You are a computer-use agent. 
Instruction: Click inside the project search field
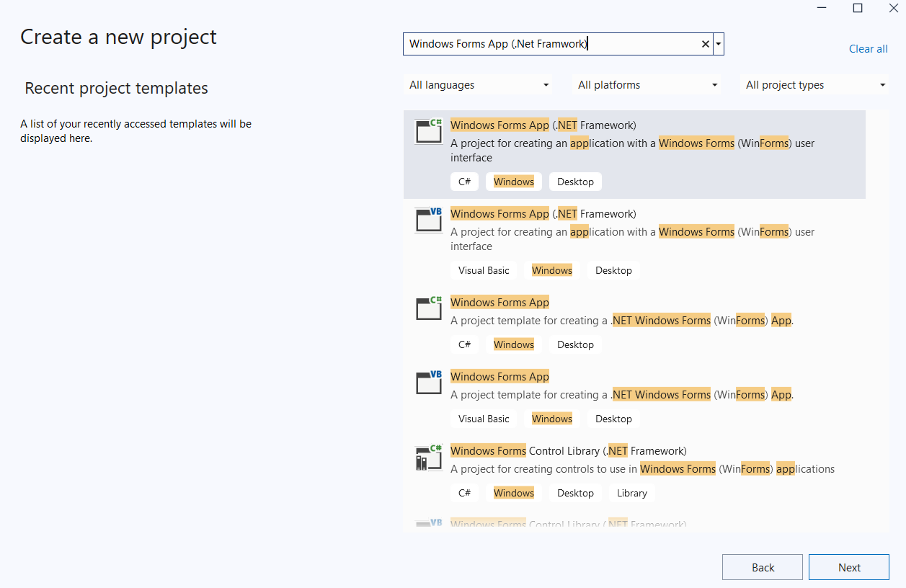[548, 44]
